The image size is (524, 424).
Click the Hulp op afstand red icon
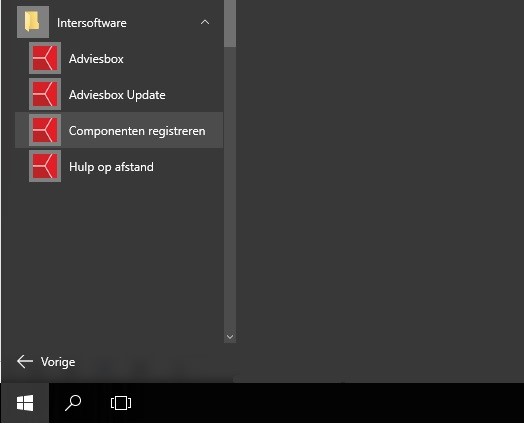click(45, 166)
